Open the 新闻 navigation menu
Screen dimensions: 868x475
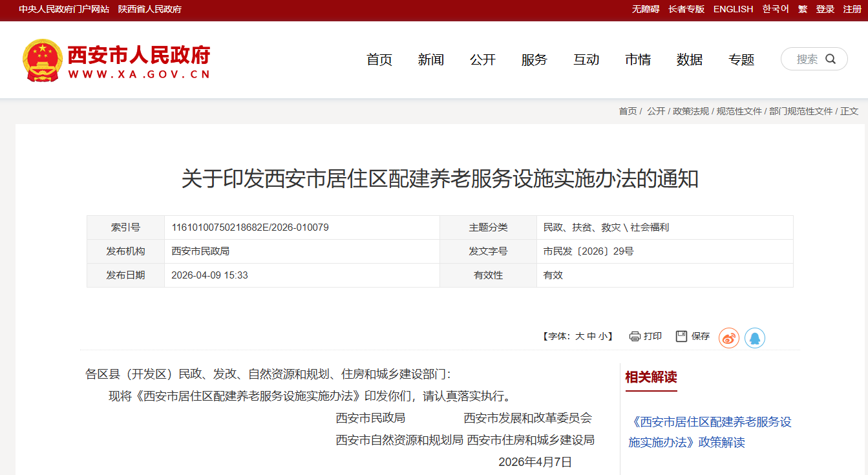pyautogui.click(x=430, y=59)
